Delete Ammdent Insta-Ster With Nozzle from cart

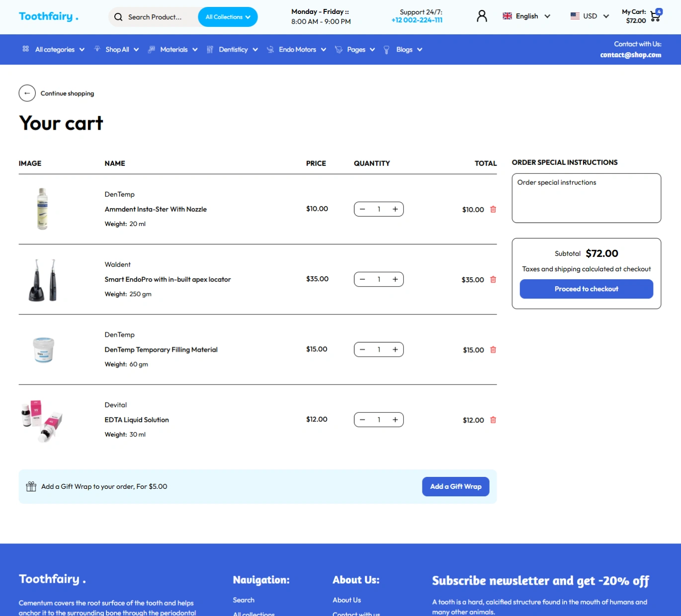click(x=493, y=209)
